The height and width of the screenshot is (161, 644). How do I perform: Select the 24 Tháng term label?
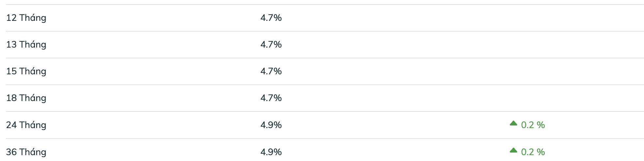pyautogui.click(x=26, y=125)
